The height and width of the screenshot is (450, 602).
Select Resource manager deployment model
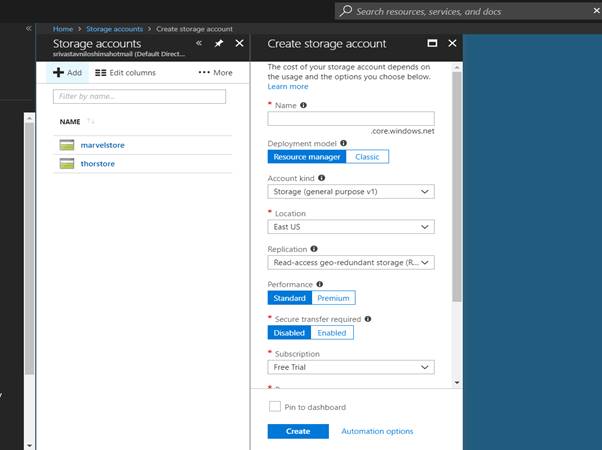point(307,157)
